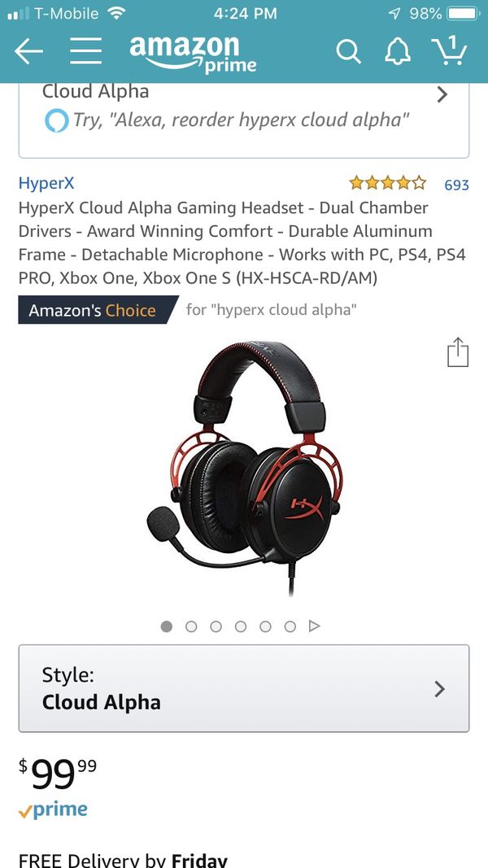Open the notifications bell

pyautogui.click(x=397, y=52)
